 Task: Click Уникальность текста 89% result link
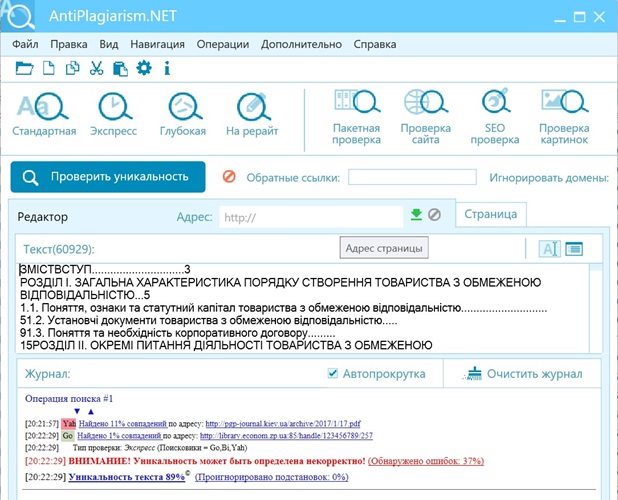127,477
